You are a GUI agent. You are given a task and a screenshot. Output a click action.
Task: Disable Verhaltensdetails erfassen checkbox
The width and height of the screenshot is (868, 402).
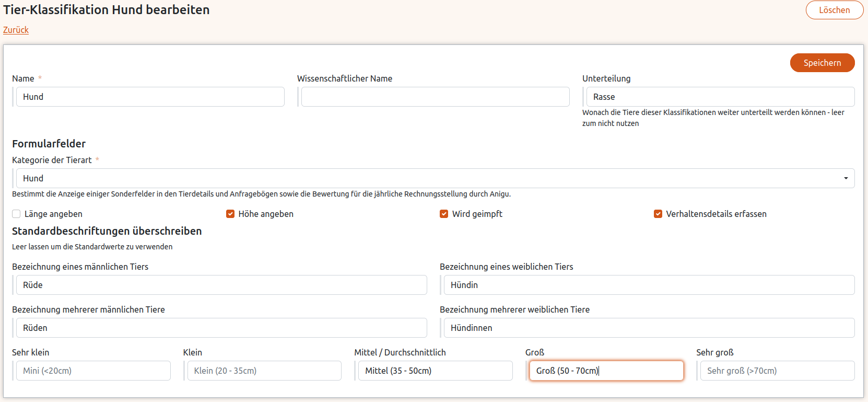pos(658,214)
